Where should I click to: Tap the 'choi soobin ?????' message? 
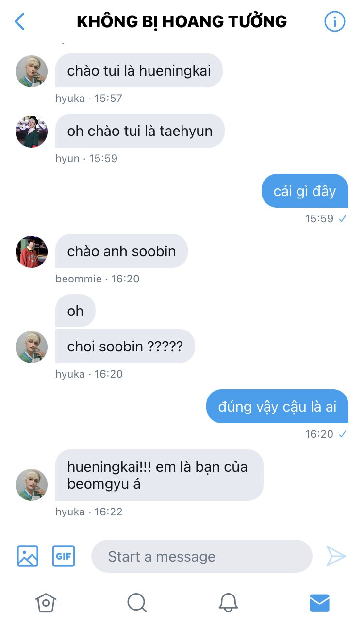(125, 346)
